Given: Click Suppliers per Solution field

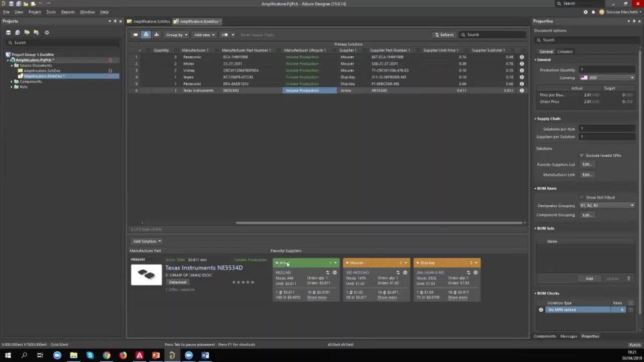Looking at the screenshot, I should pyautogui.click(x=607, y=137).
